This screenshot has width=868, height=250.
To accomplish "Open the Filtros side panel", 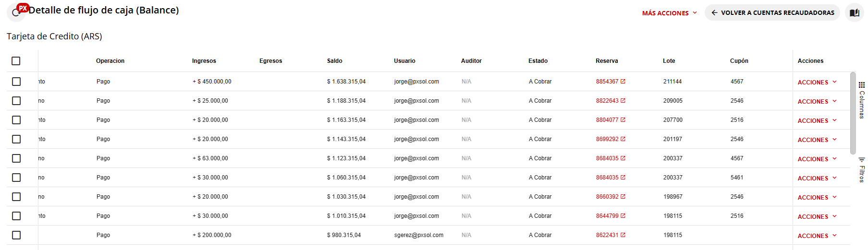I will pos(862,170).
